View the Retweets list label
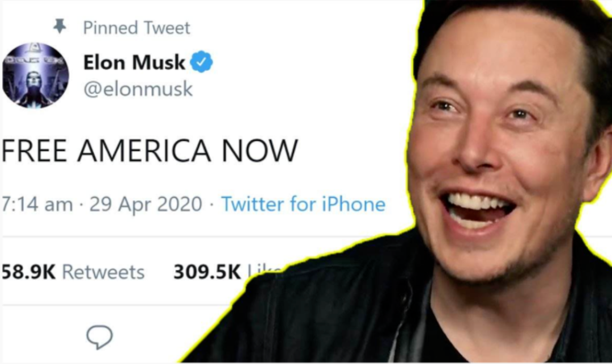The width and height of the screenshot is (612, 364). tap(104, 272)
